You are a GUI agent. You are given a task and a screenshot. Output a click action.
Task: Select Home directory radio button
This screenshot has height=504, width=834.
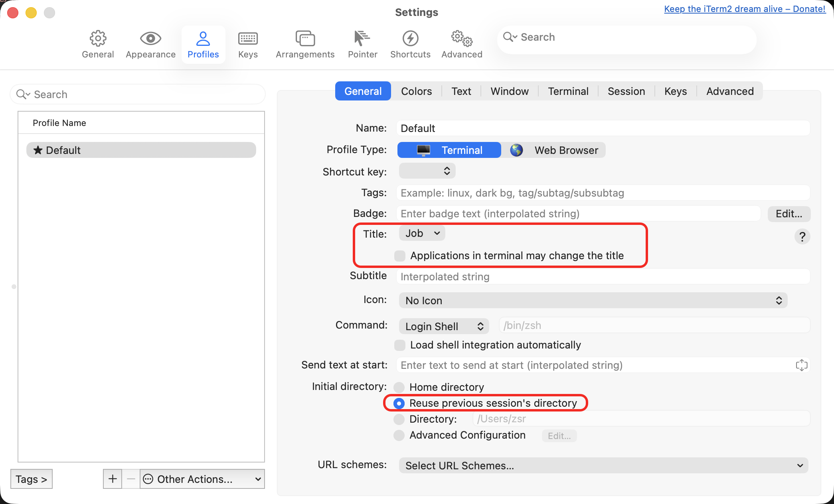399,387
